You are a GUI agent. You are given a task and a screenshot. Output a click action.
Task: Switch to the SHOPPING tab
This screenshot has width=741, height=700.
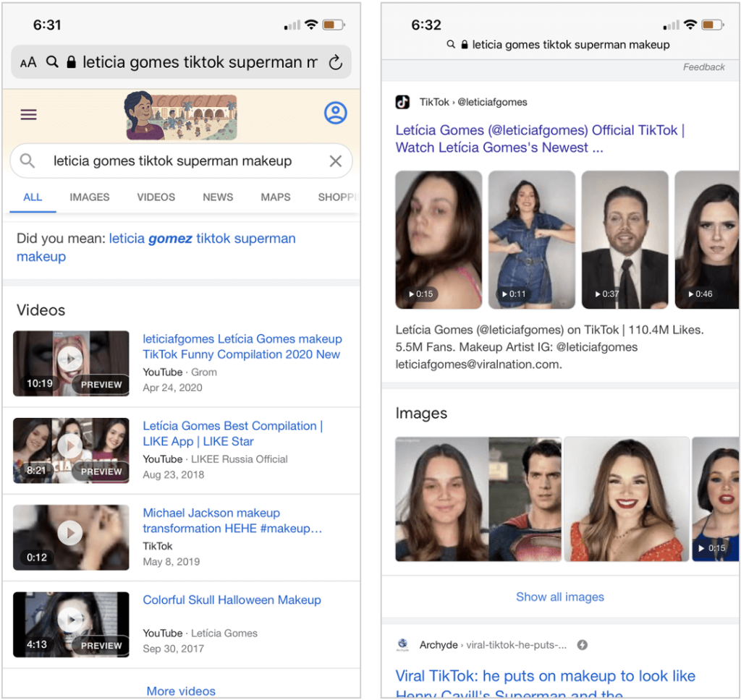point(338,197)
